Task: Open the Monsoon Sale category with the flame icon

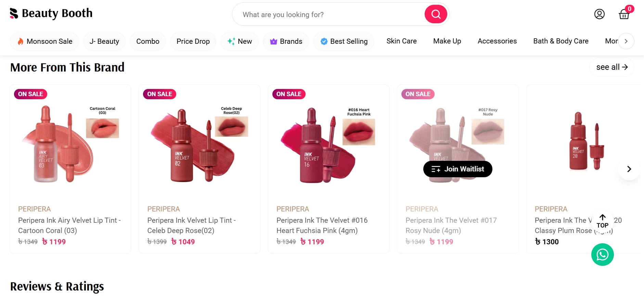Action: click(x=44, y=41)
